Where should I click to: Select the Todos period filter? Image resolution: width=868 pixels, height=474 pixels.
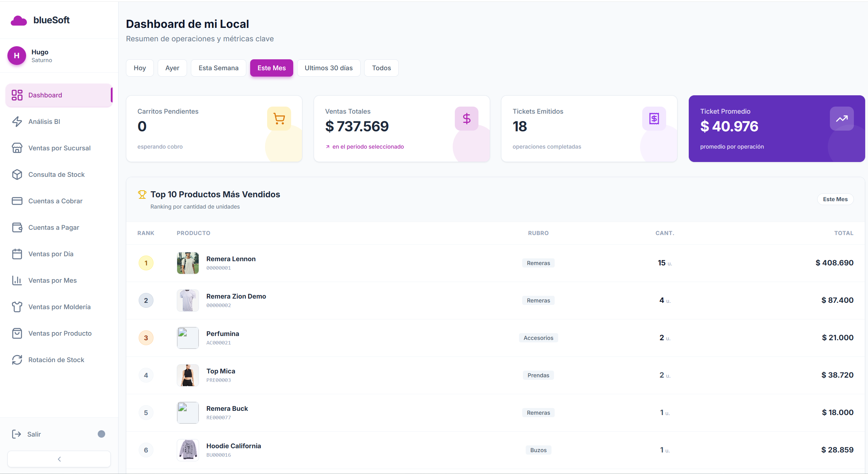click(x=381, y=68)
